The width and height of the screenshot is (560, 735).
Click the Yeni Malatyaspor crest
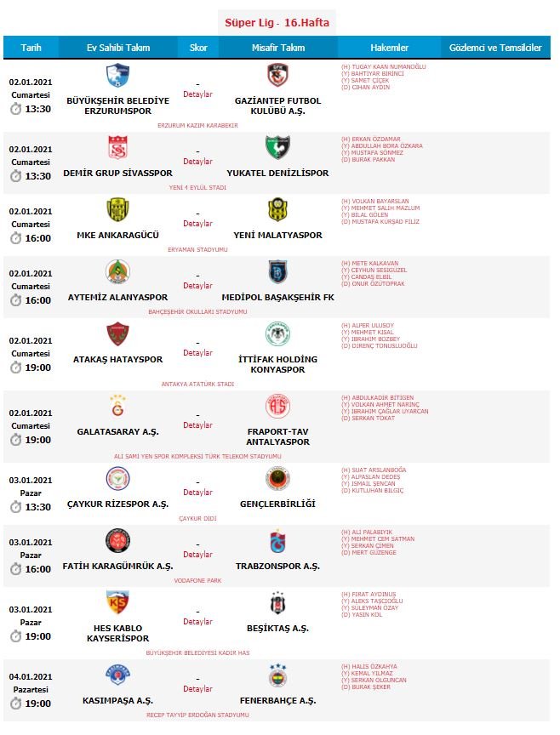[277, 209]
